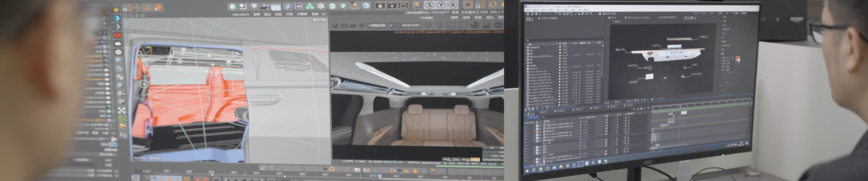Toggle the circled F icon in Octane viewer
Viewport: 868px width, 181px height.
pos(439,25)
